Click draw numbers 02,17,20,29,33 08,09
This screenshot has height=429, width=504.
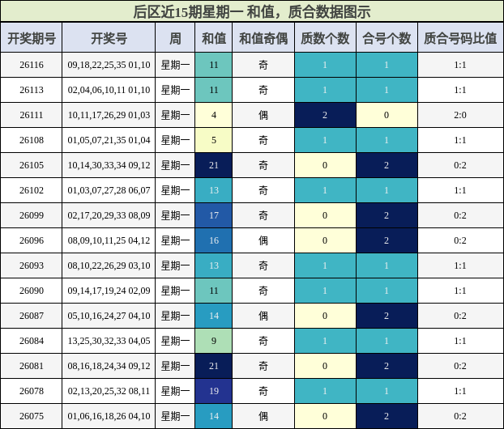tap(109, 215)
